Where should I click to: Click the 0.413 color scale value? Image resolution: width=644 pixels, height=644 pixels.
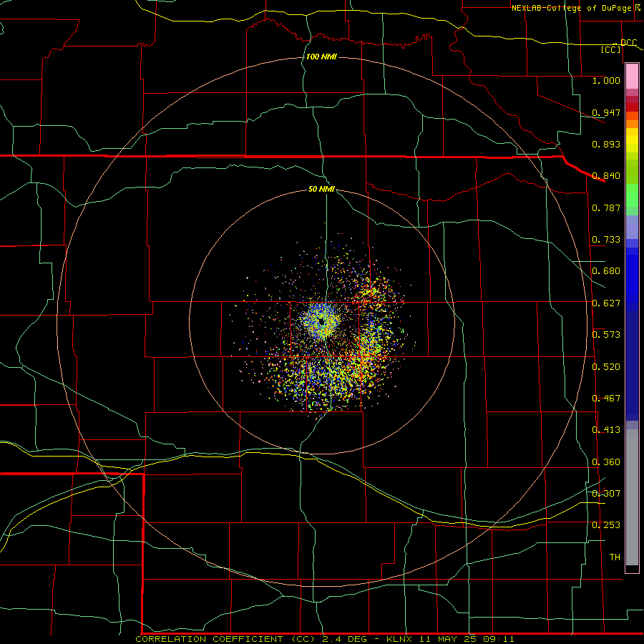click(606, 430)
